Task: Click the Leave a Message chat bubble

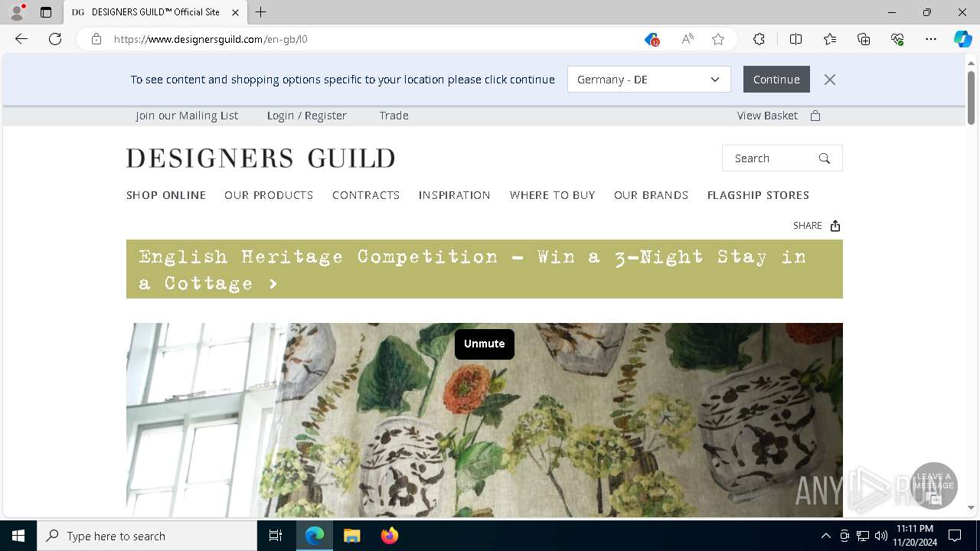Action: 934,486
